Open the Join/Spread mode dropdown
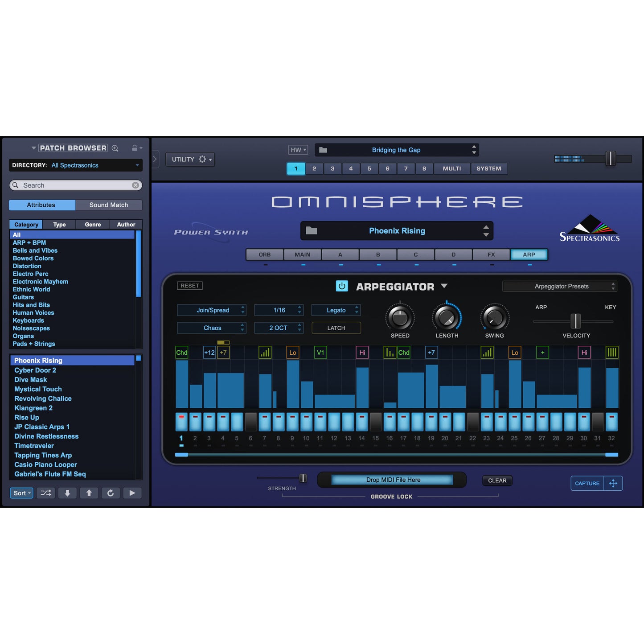Image resolution: width=644 pixels, height=644 pixels. point(211,310)
